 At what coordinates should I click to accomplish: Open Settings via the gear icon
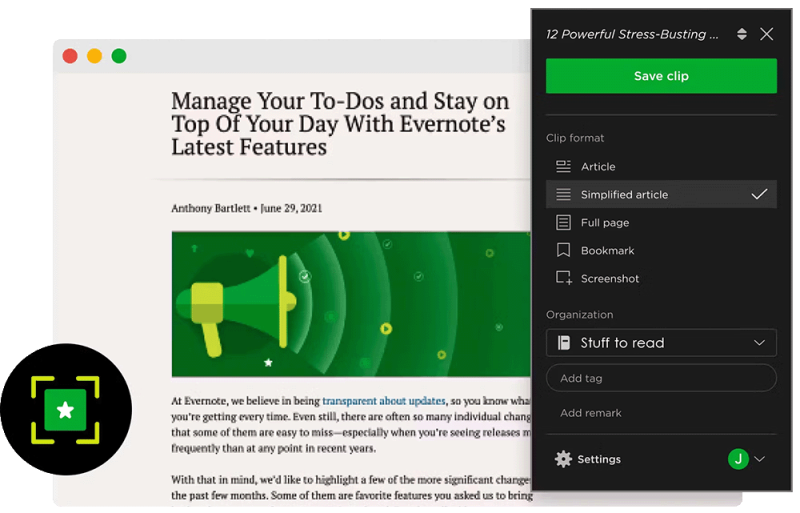click(563, 459)
